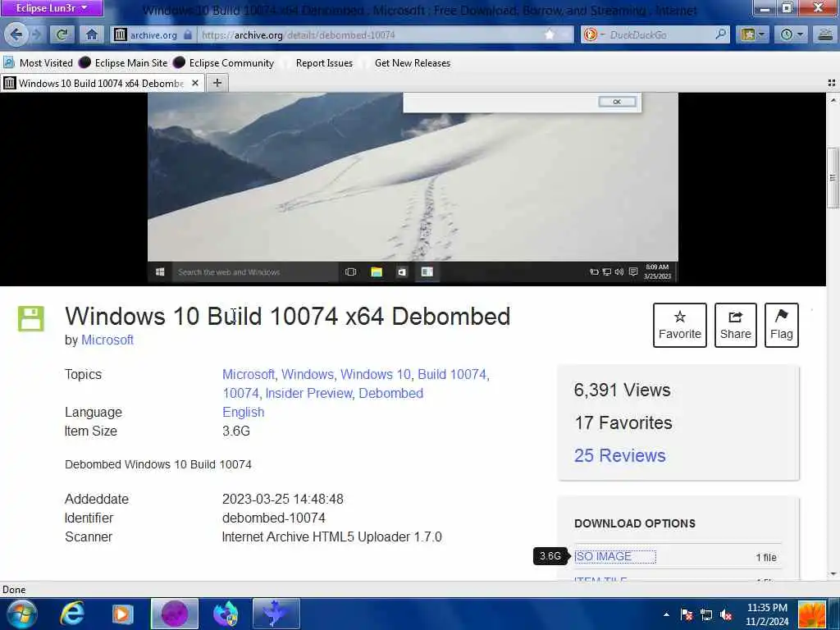The width and height of the screenshot is (840, 630).
Task: Launch Internet Explorer from the taskbar
Action: [x=72, y=614]
